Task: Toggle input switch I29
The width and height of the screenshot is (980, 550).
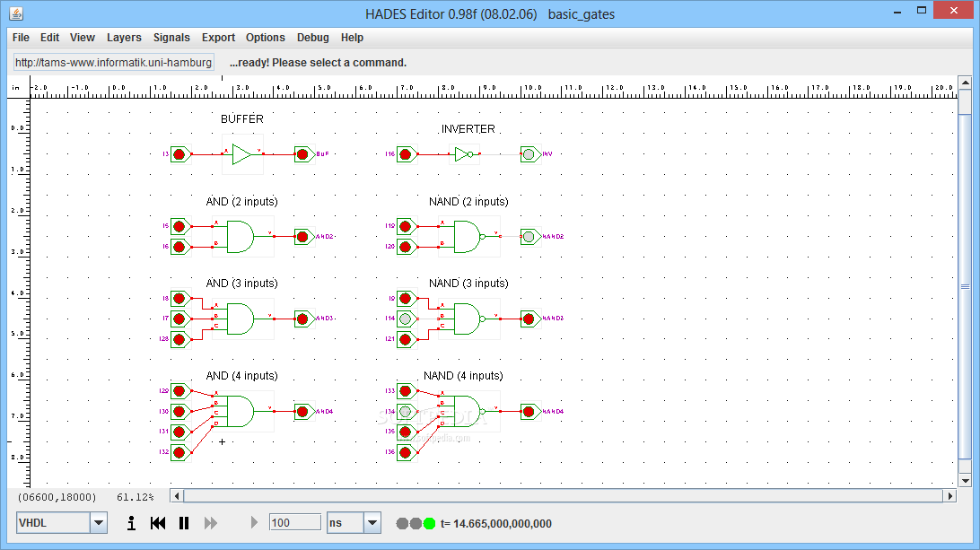Action: click(180, 391)
